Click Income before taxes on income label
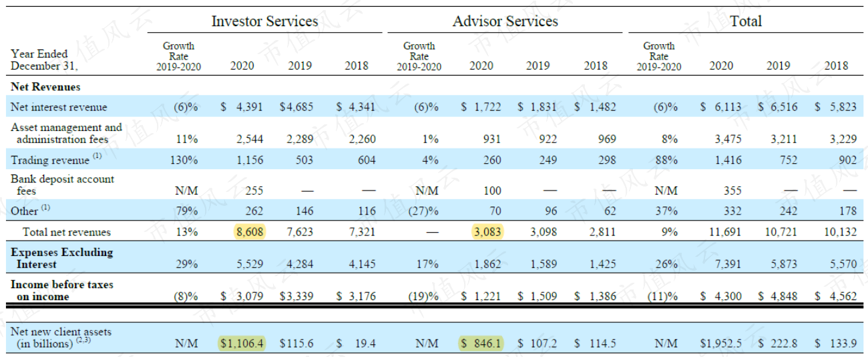This screenshot has height=357, width=868. coord(61,290)
